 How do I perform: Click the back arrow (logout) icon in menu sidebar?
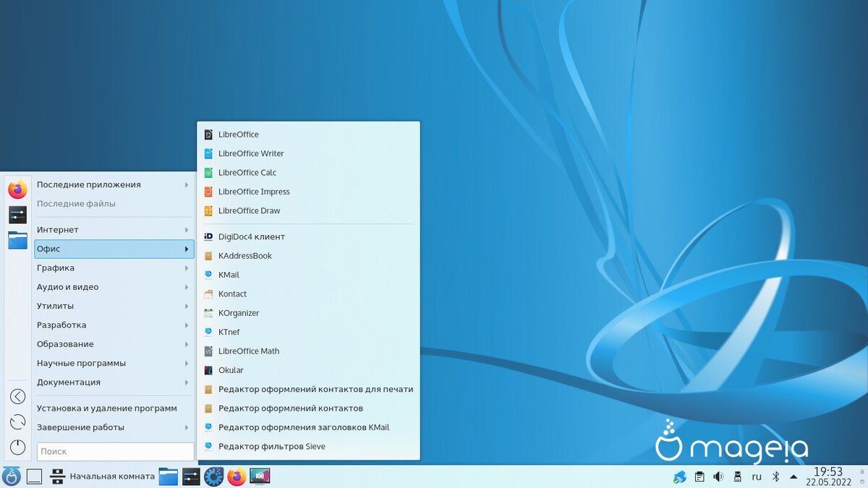(17, 396)
